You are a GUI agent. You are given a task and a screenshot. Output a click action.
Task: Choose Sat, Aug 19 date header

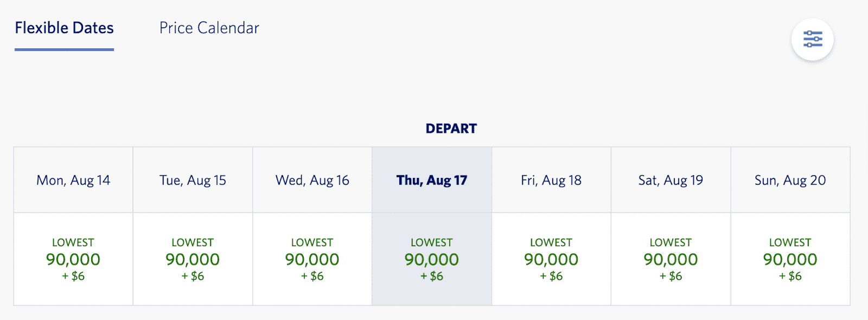(x=671, y=180)
